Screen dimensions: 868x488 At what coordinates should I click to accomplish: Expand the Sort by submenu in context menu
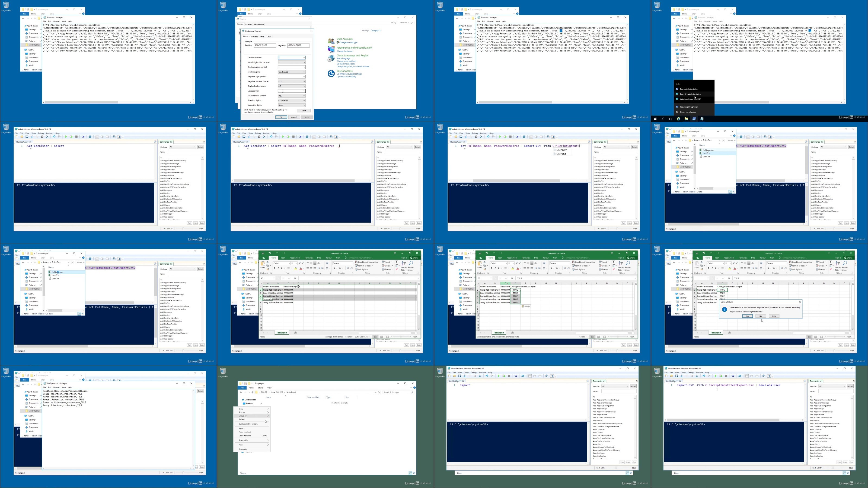coord(252,412)
